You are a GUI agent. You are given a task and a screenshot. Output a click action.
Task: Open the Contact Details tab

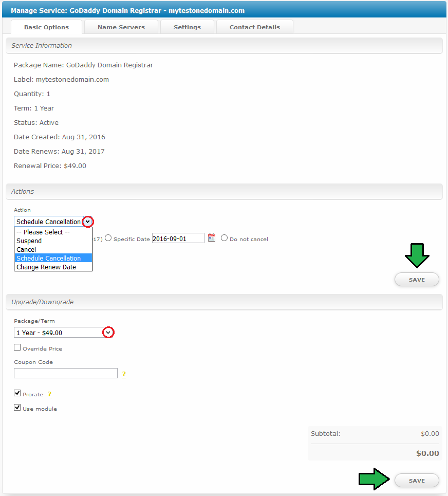[x=255, y=27]
